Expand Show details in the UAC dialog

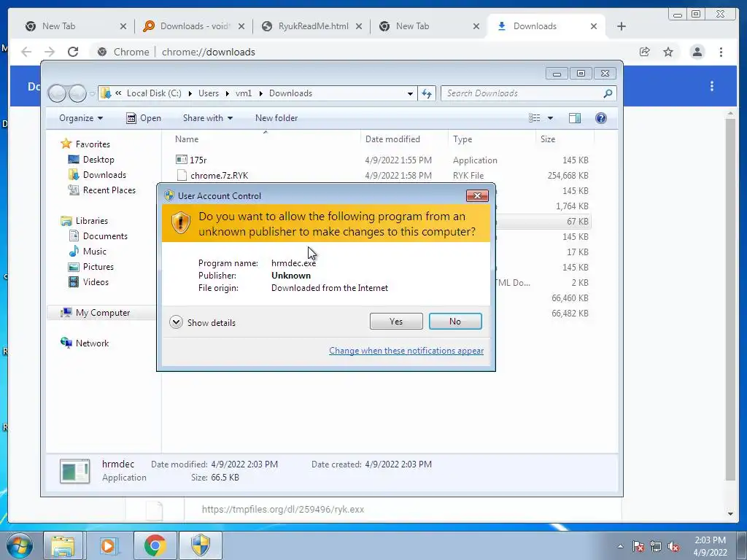pyautogui.click(x=203, y=322)
